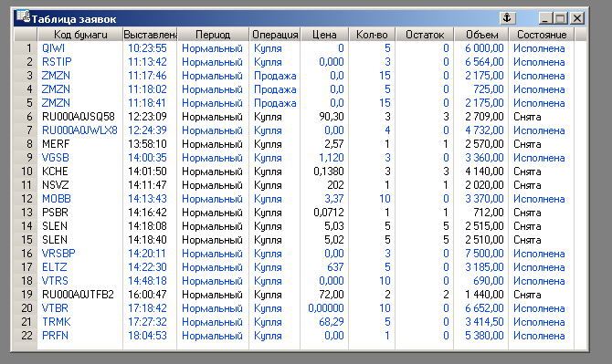The width and height of the screenshot is (612, 364).
Task: Click the anchor pin icon in title bar
Action: pyautogui.click(x=507, y=18)
